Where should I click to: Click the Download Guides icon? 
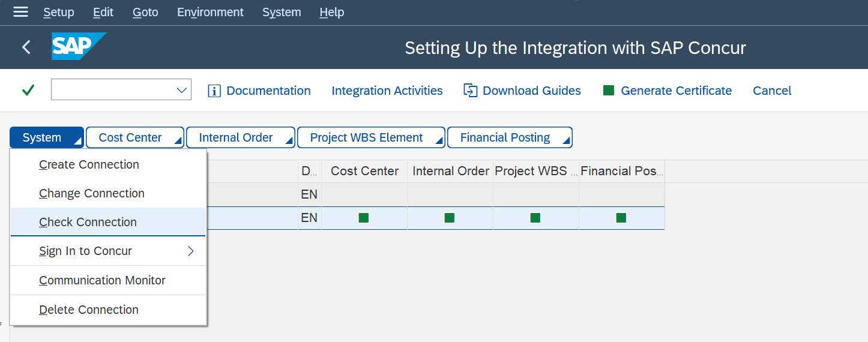(471, 91)
